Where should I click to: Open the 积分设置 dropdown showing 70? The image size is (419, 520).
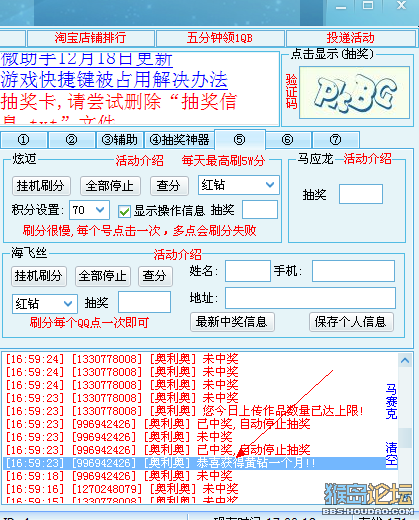pyautogui.click(x=89, y=210)
